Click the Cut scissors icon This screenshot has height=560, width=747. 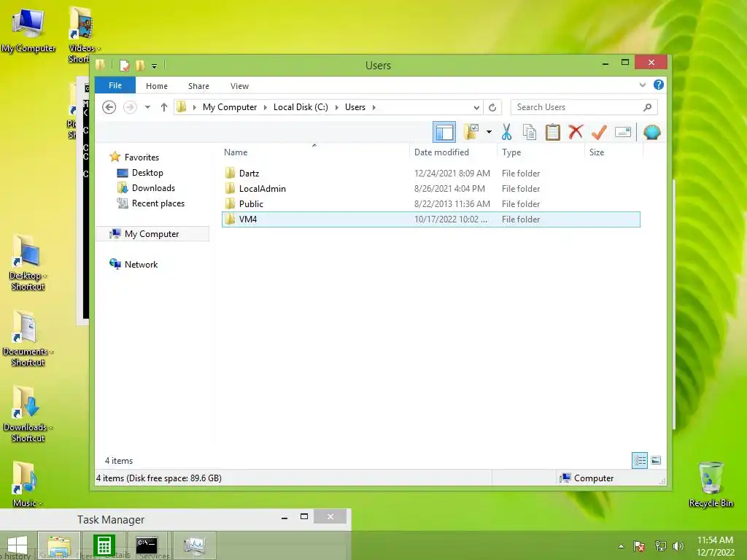(x=506, y=132)
